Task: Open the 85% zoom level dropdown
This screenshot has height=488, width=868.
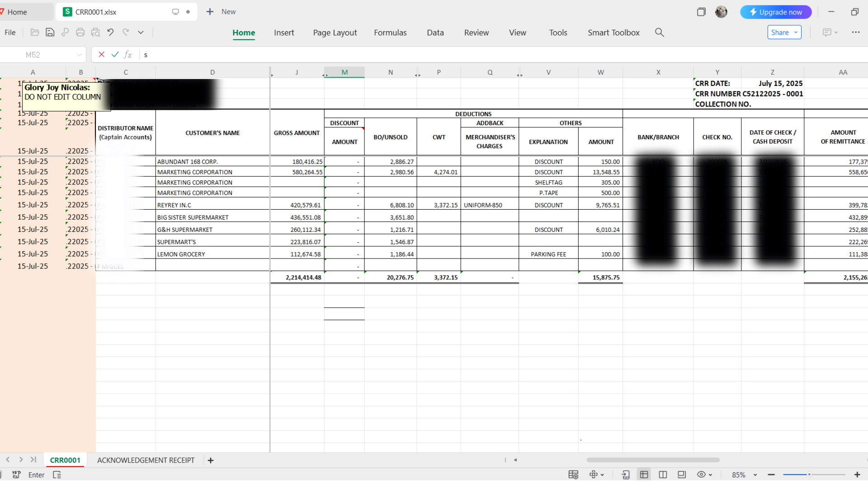Action: pyautogui.click(x=755, y=475)
